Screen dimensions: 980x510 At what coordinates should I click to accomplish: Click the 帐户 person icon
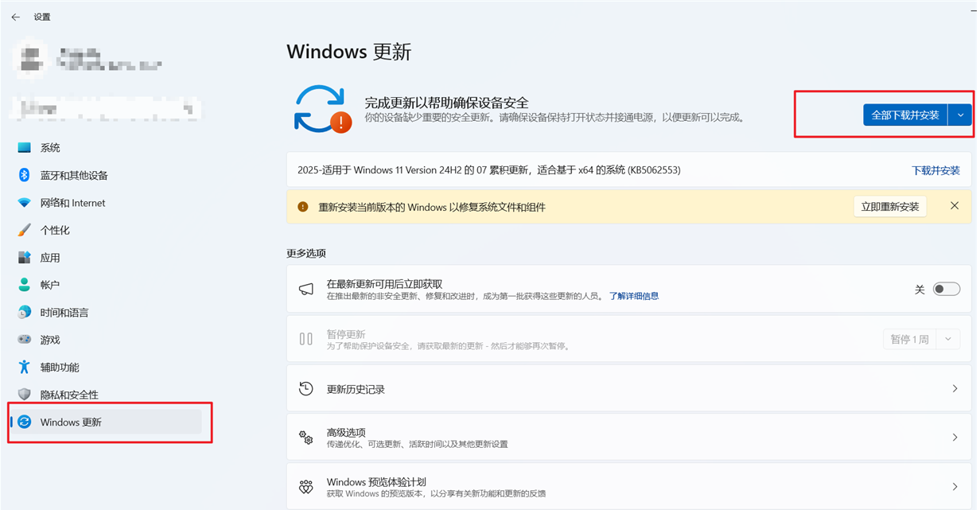(25, 285)
